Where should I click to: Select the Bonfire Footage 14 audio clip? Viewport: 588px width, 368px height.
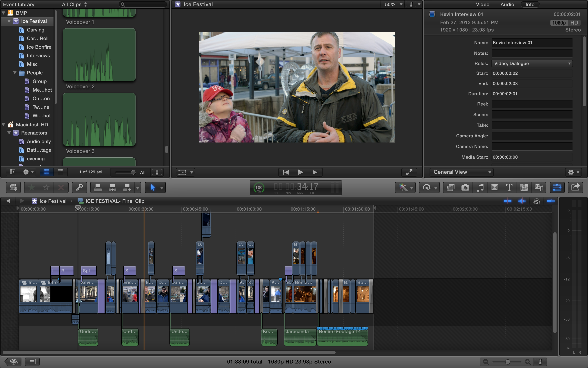(342, 337)
